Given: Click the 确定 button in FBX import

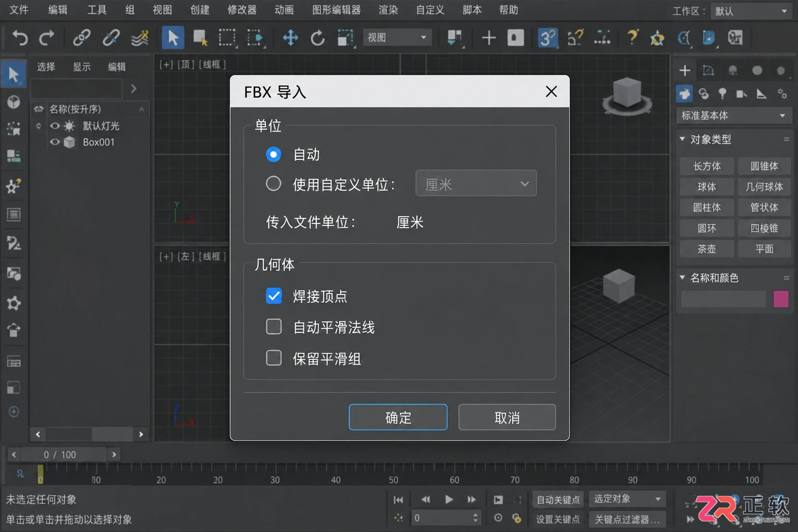Looking at the screenshot, I should (x=398, y=417).
